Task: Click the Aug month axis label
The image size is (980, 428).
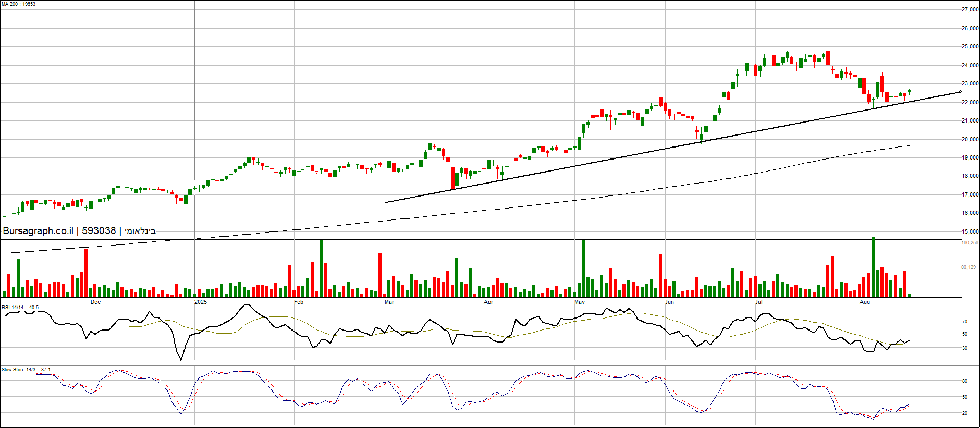Action: click(x=865, y=302)
